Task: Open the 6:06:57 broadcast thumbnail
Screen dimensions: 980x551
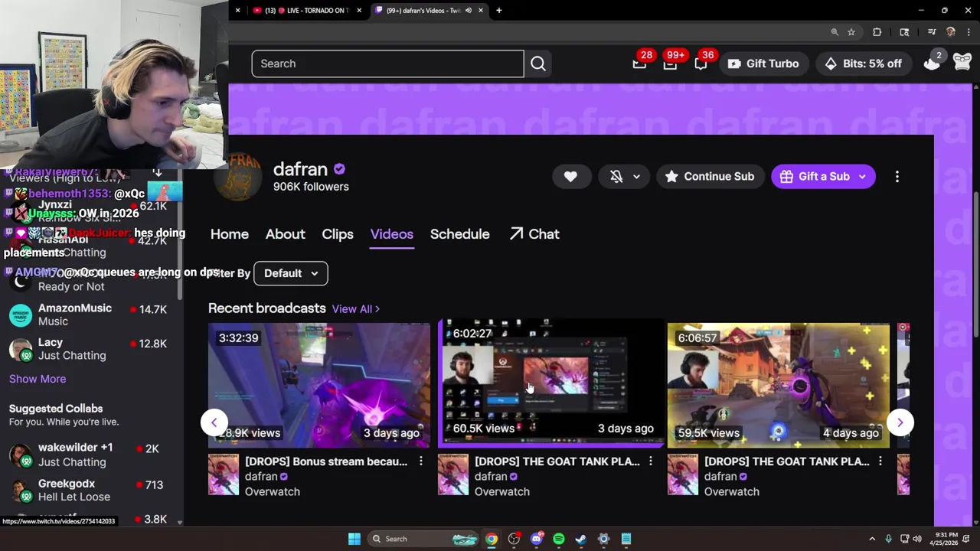Action: [x=779, y=384]
